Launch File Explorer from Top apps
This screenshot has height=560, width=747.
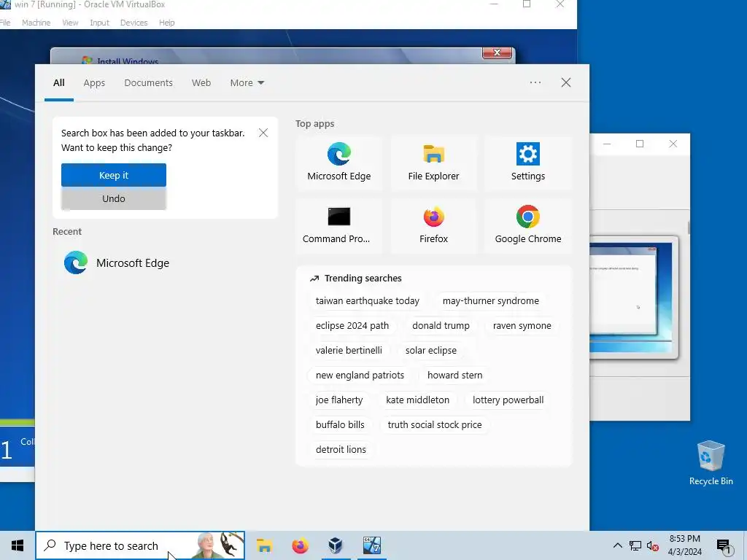coord(433,163)
